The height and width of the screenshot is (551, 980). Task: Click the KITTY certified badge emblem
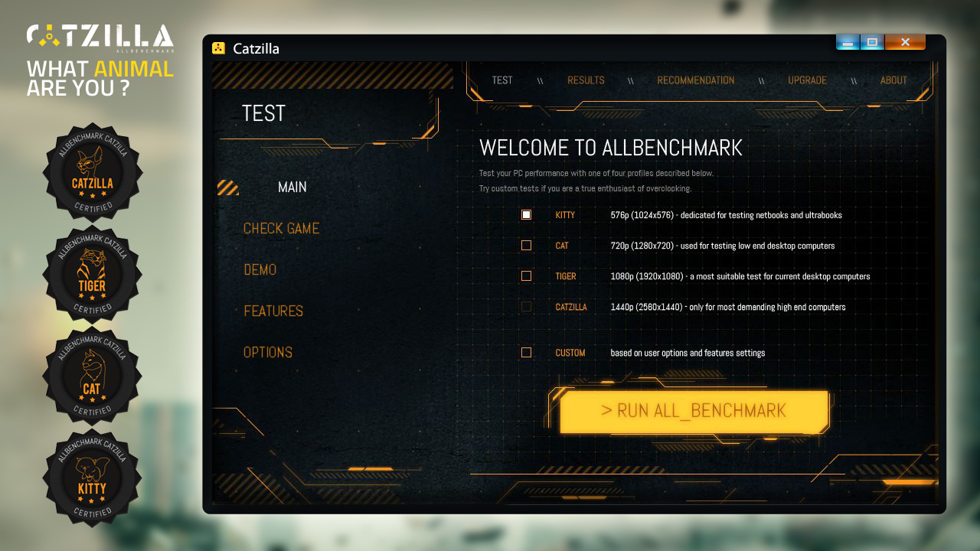[92, 479]
